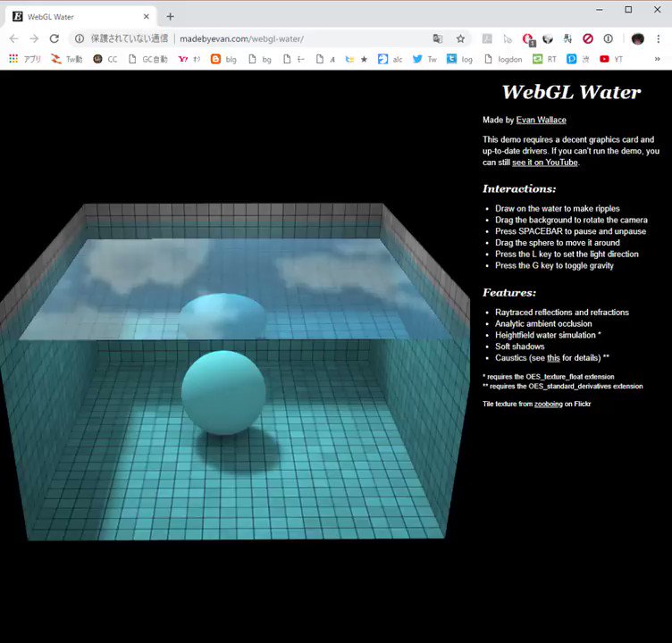Open Chrome three-dot menu

click(x=659, y=39)
